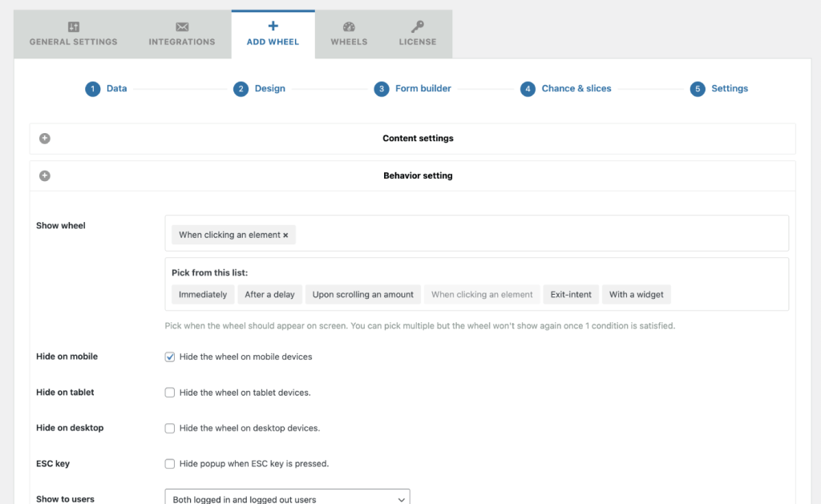Click the numbered circle for step 1 Data

[93, 88]
